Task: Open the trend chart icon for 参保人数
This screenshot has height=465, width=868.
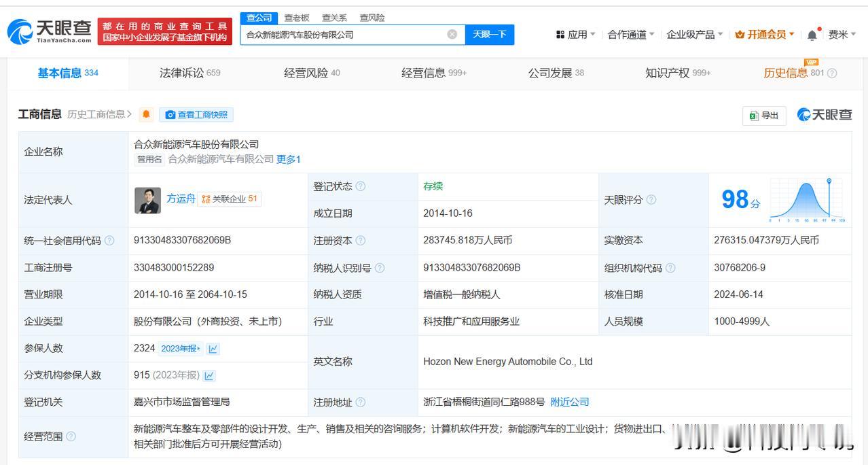Action: click(213, 349)
